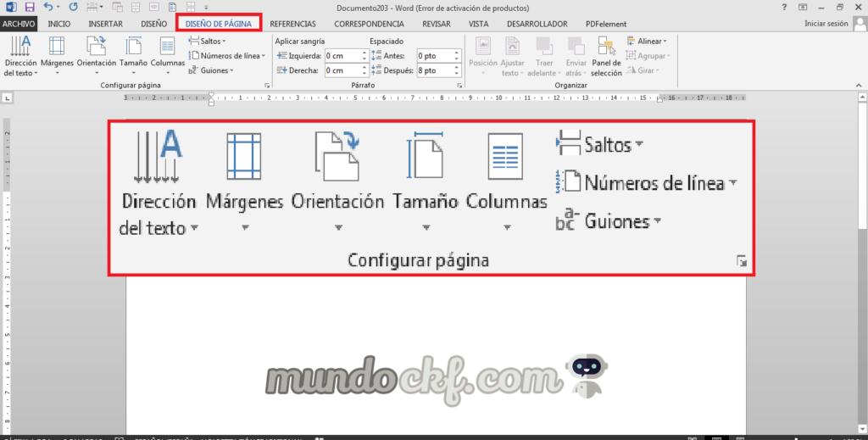This screenshot has width=868, height=440.
Task: Open ribbon display options icon in title bar
Action: pos(803,7)
